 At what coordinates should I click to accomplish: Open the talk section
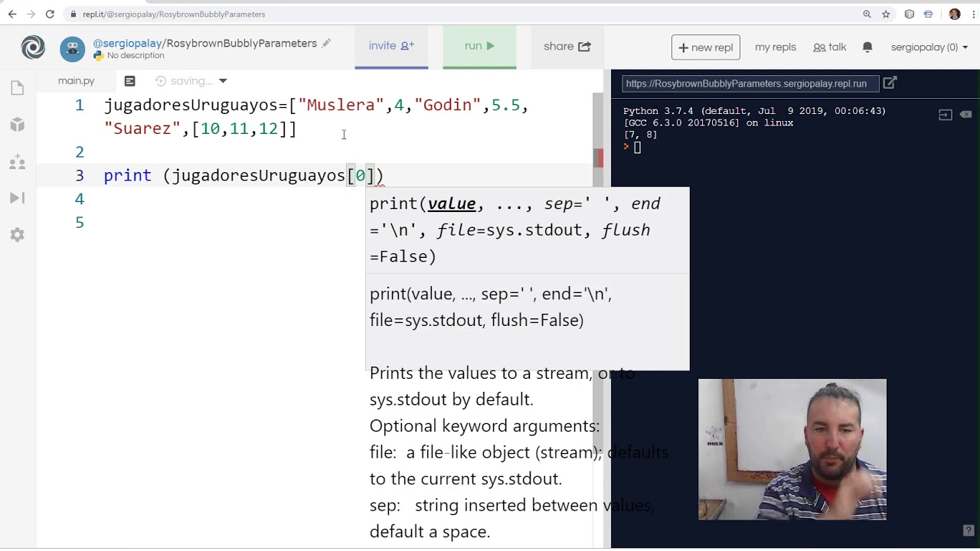(x=830, y=47)
